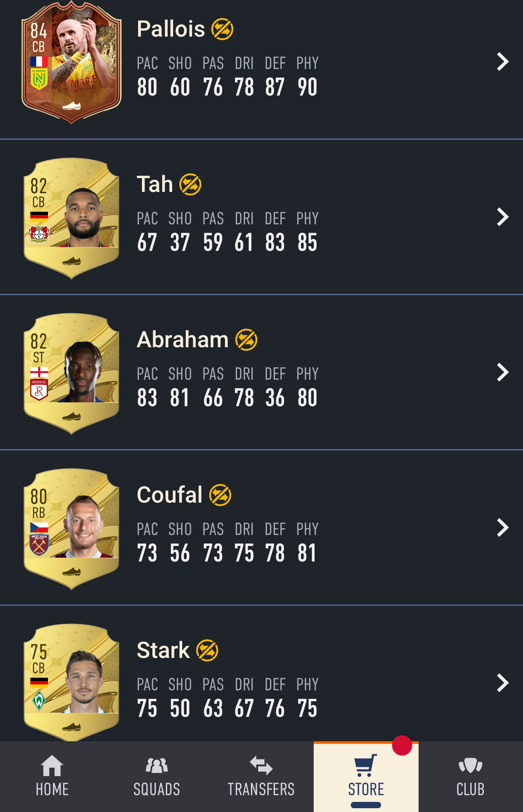Open the Store cart tab
This screenshot has width=523, height=812.
tap(366, 777)
